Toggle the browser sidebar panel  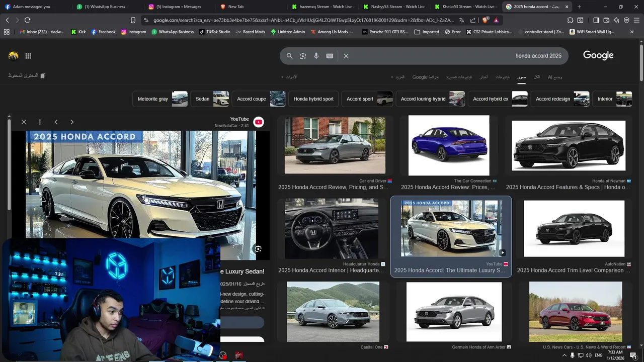click(596, 20)
